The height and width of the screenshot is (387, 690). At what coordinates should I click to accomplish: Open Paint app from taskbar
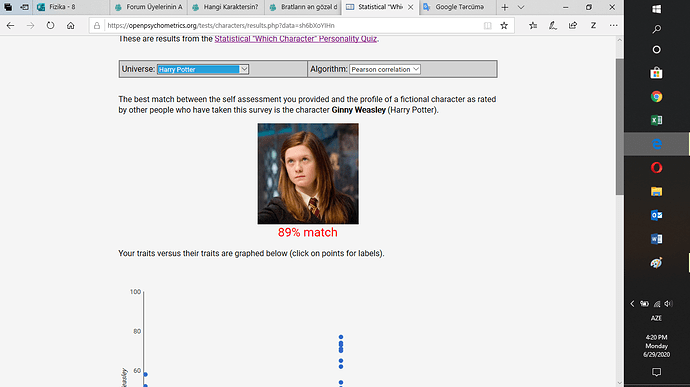(x=657, y=263)
